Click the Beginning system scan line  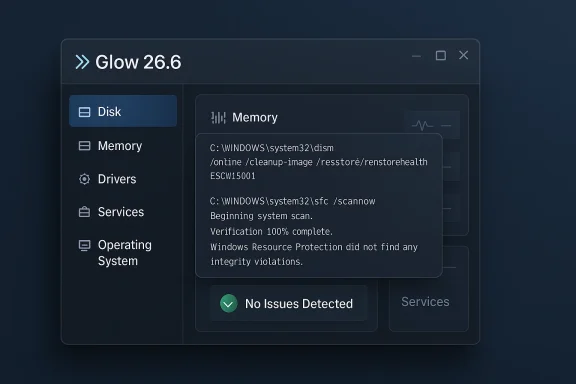pyautogui.click(x=262, y=216)
